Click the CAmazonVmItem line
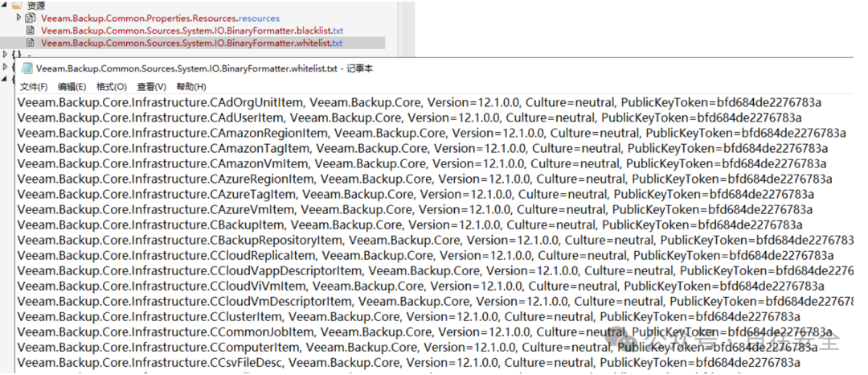Image resolution: width=868 pixels, height=375 pixels. [422, 164]
